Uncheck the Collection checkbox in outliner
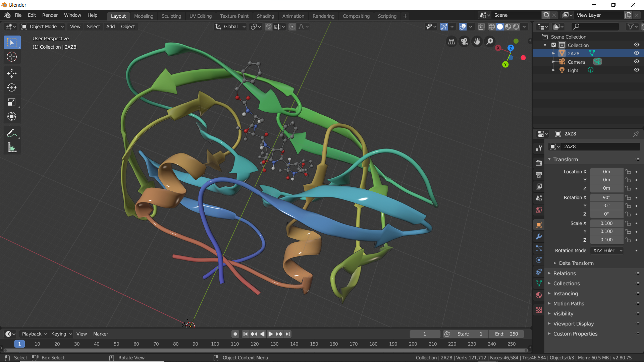Screen dimensions: 644x362 pos(554,45)
